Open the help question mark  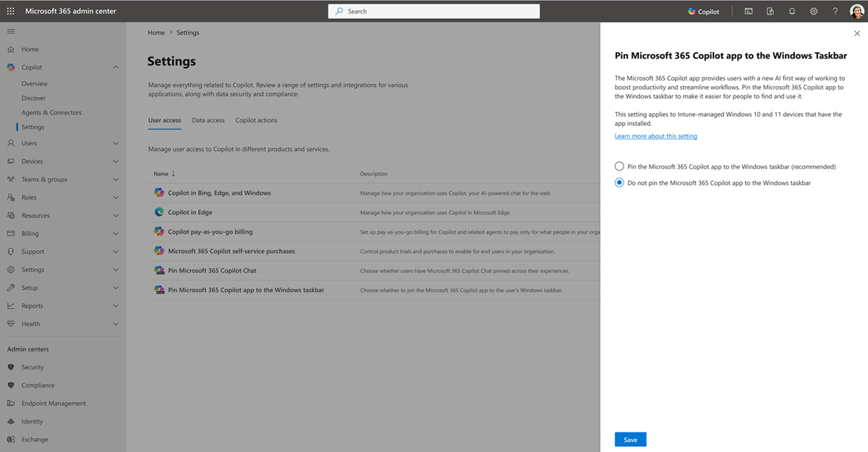tap(835, 12)
